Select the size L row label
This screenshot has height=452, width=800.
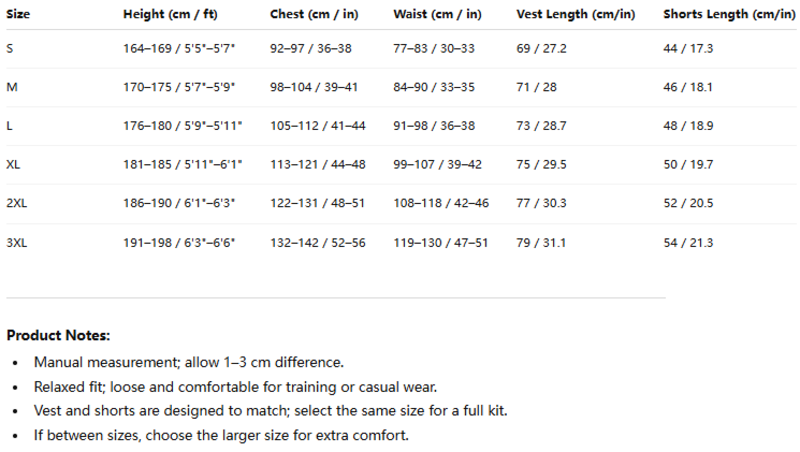click(x=9, y=126)
